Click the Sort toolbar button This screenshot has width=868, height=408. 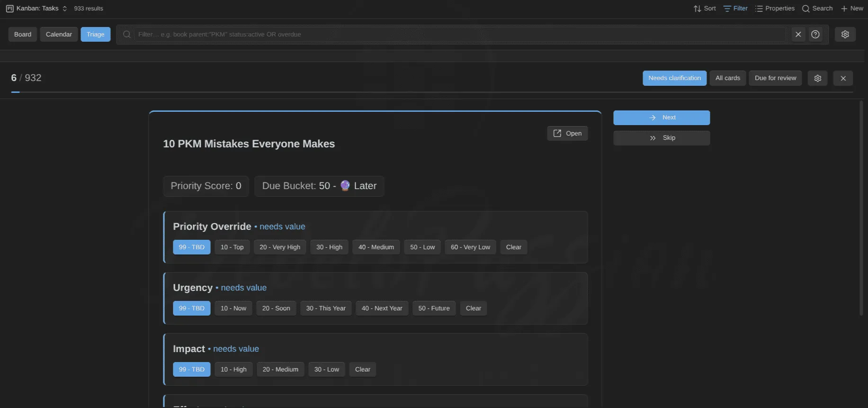(x=705, y=9)
